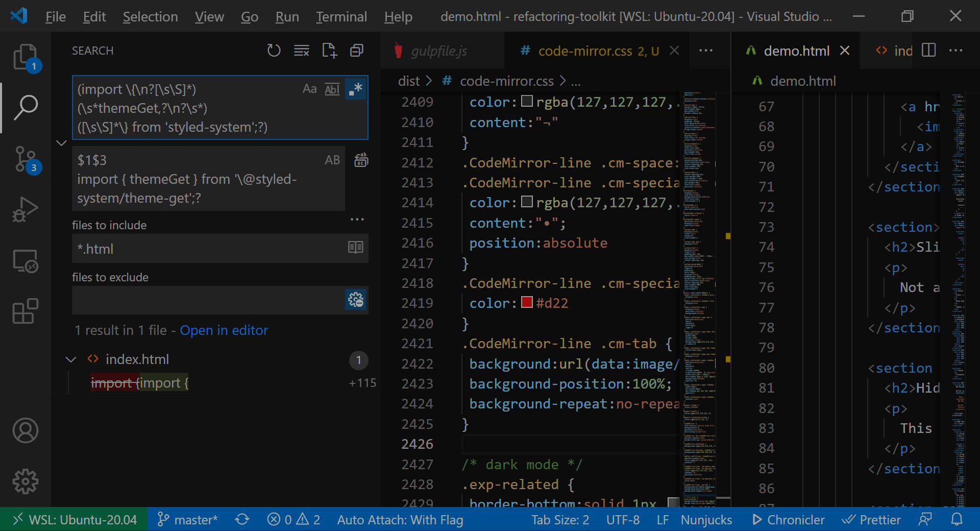The image size is (980, 531).
Task: Toggle regular expression search mode
Action: click(356, 88)
